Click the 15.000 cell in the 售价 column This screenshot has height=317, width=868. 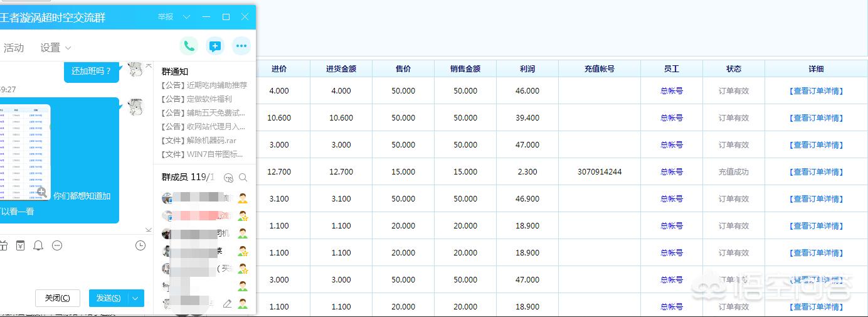click(403, 172)
